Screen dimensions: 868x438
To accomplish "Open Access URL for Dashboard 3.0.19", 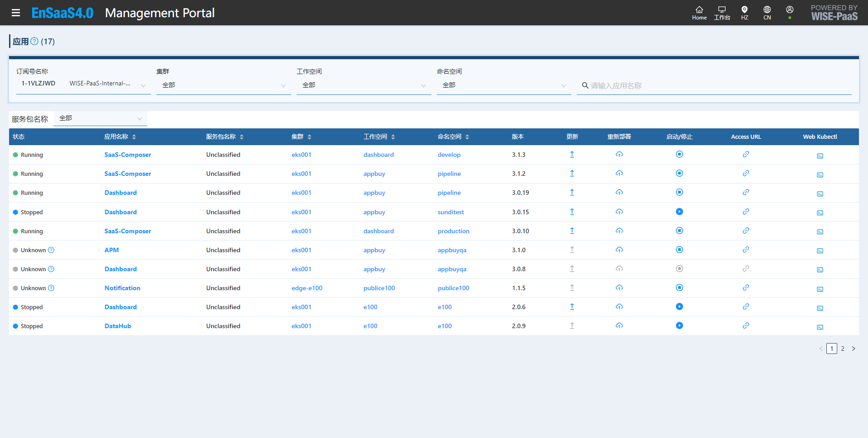I will coord(746,193).
